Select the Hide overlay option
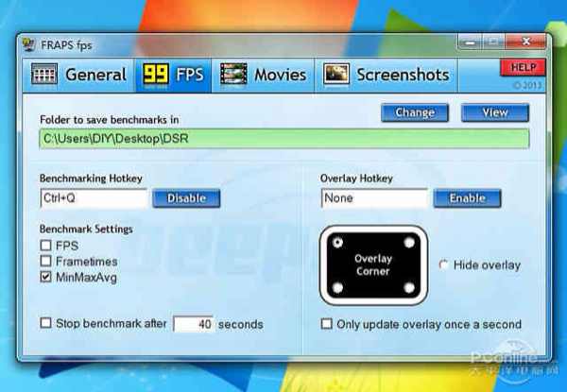This screenshot has width=567, height=392. [x=444, y=264]
